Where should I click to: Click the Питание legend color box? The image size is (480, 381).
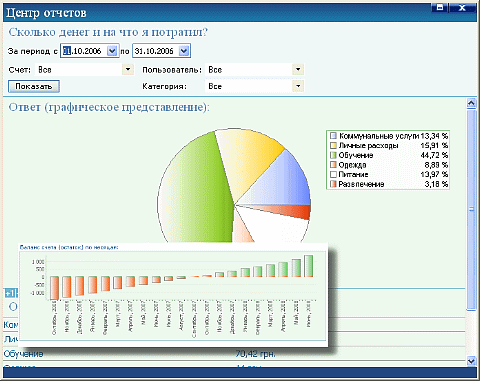333,174
